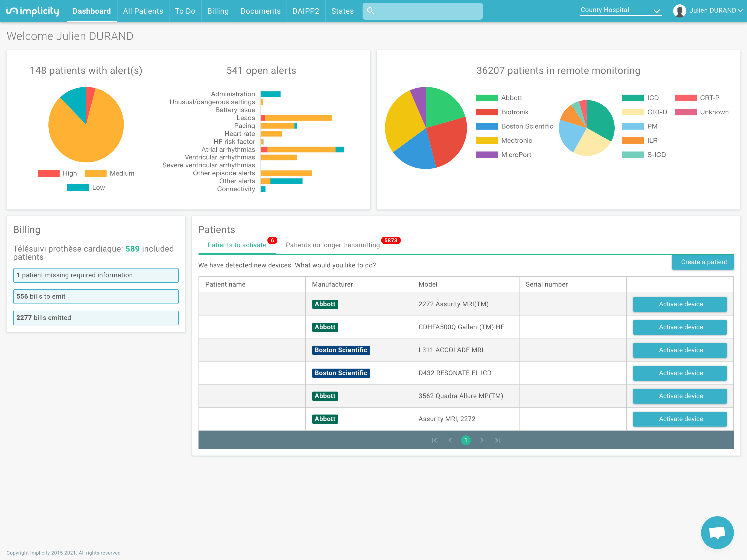This screenshot has width=747, height=560.
Task: Click the Serial number column header
Action: (573, 284)
